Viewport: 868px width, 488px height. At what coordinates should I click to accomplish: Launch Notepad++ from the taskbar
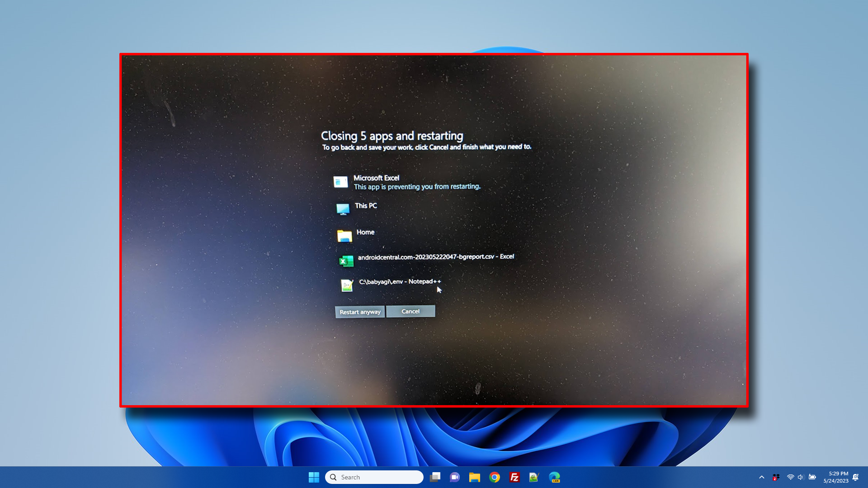click(534, 477)
